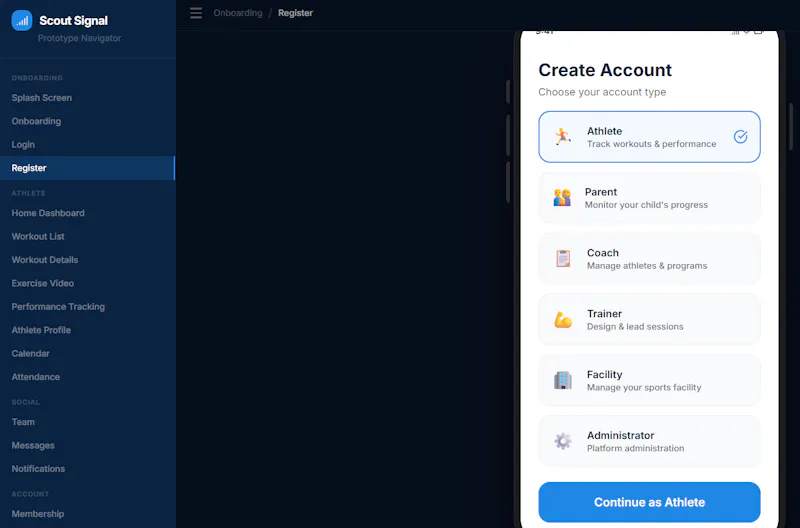The image size is (800, 528).
Task: Click 'Choose your account type' text
Action: pos(602,92)
